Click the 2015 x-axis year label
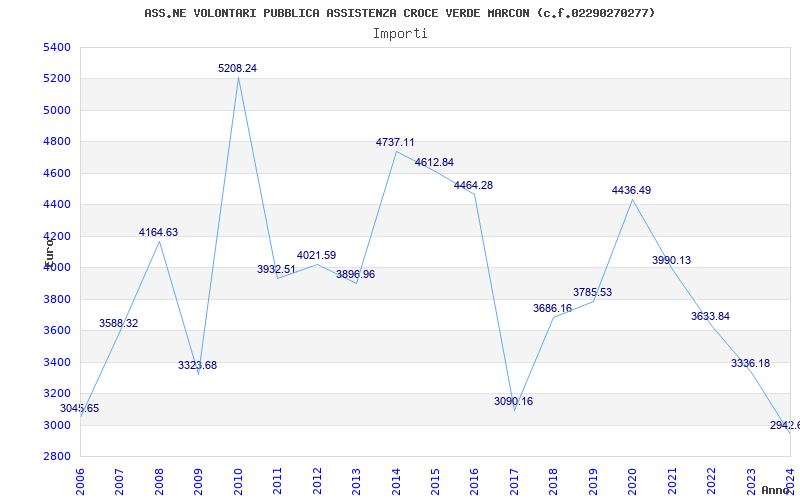Screen dimensions: 800x500 pyautogui.click(x=435, y=481)
